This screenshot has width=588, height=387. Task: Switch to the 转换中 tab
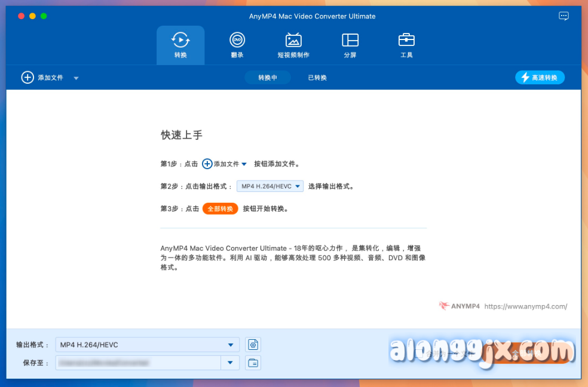pos(267,77)
